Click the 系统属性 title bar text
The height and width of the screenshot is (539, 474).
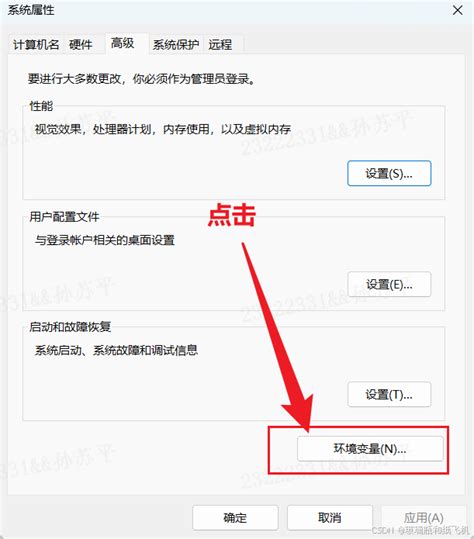[x=31, y=10]
